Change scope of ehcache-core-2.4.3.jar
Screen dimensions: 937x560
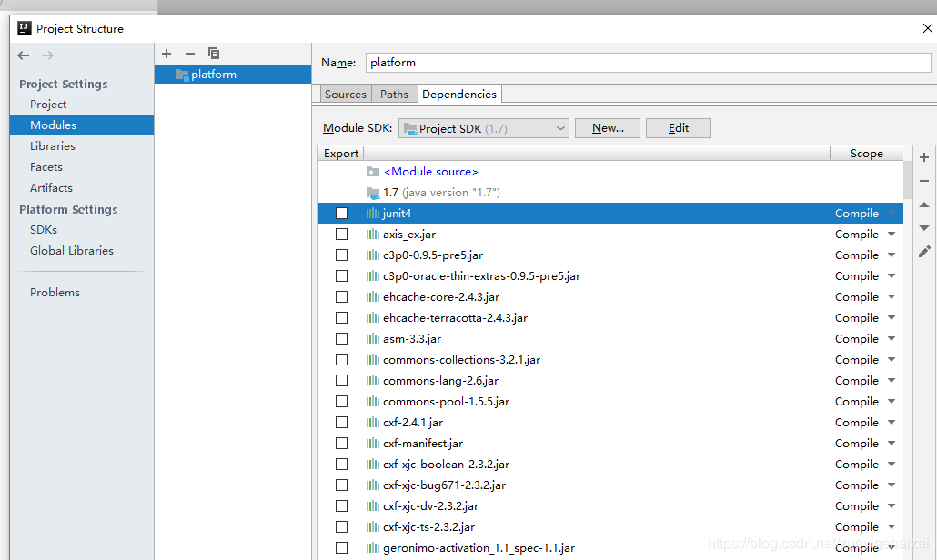coord(892,296)
